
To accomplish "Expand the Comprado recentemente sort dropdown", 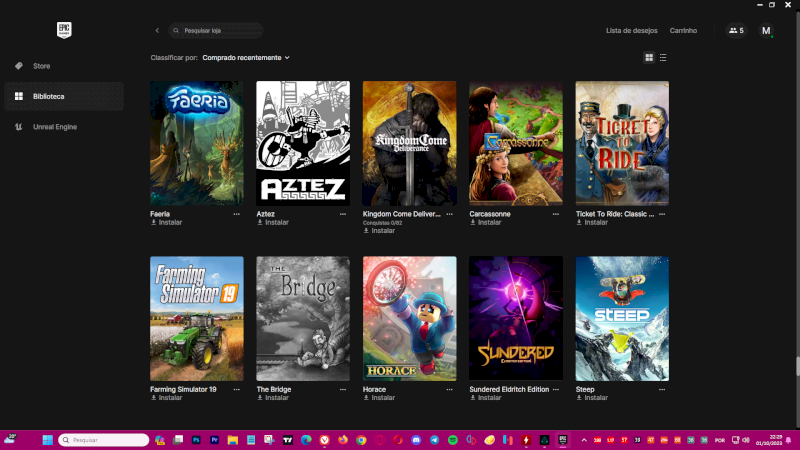I will click(x=245, y=58).
